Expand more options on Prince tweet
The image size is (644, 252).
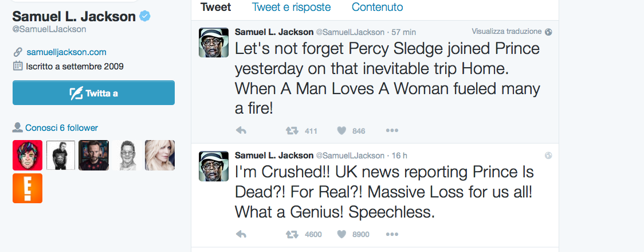392,234
